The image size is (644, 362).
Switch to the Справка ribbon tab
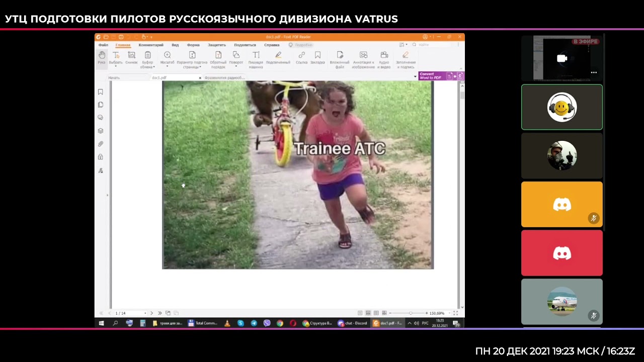pos(272,45)
